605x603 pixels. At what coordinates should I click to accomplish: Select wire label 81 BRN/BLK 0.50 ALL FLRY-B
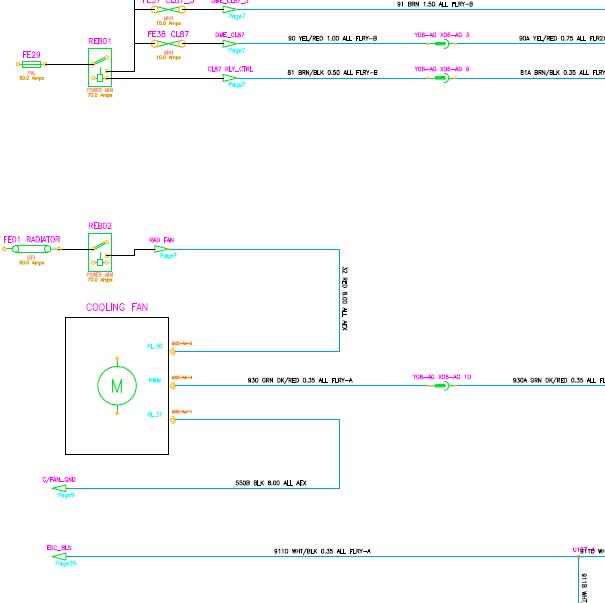pos(332,73)
